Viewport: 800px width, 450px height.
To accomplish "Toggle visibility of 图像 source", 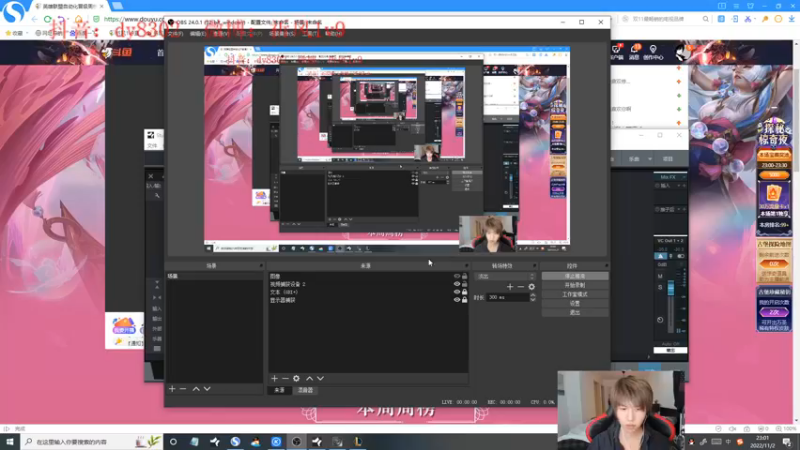I will click(457, 277).
